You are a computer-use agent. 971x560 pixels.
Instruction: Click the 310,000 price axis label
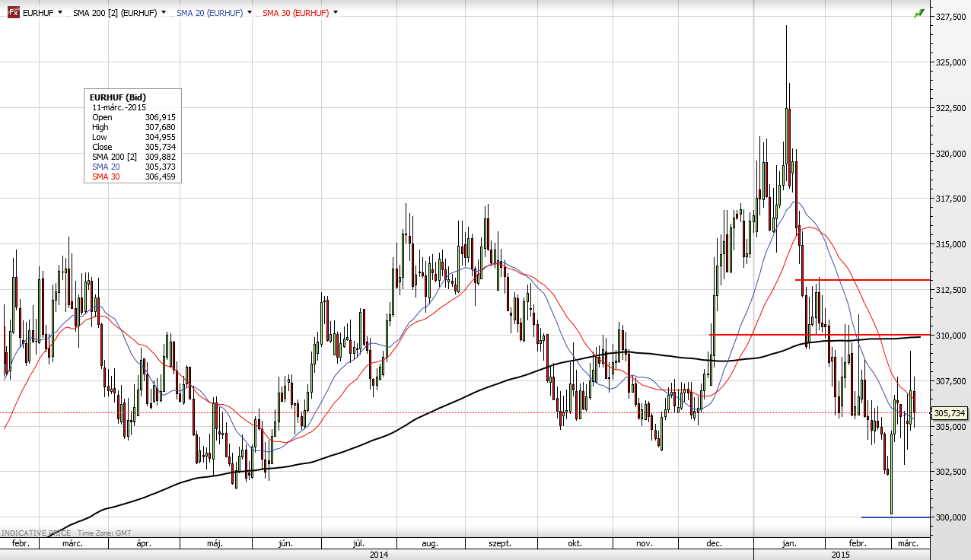[x=951, y=336]
